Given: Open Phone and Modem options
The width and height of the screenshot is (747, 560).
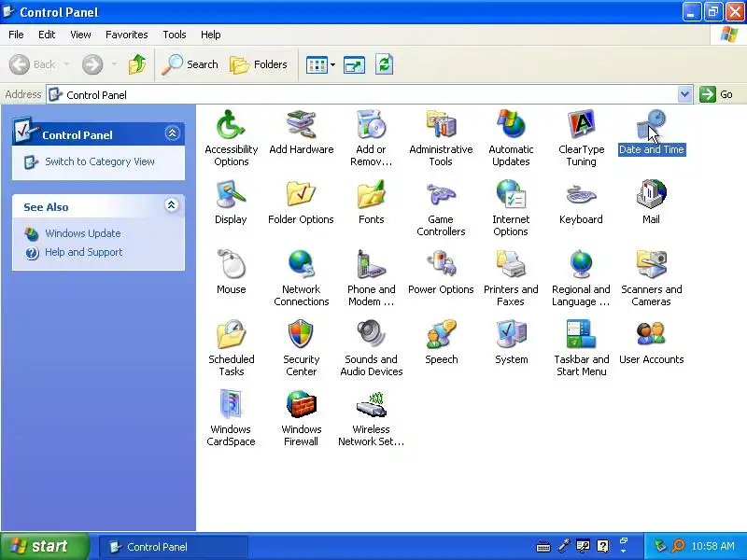Looking at the screenshot, I should (371, 278).
